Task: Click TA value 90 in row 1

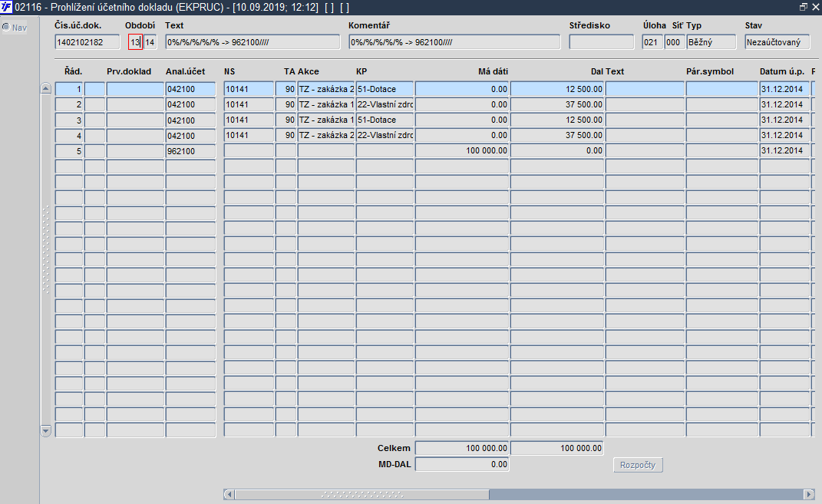Action: (x=286, y=89)
